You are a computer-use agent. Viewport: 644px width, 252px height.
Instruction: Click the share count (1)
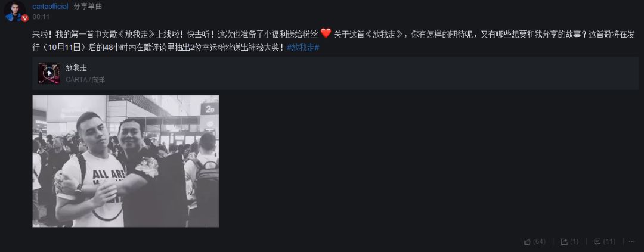click(574, 242)
